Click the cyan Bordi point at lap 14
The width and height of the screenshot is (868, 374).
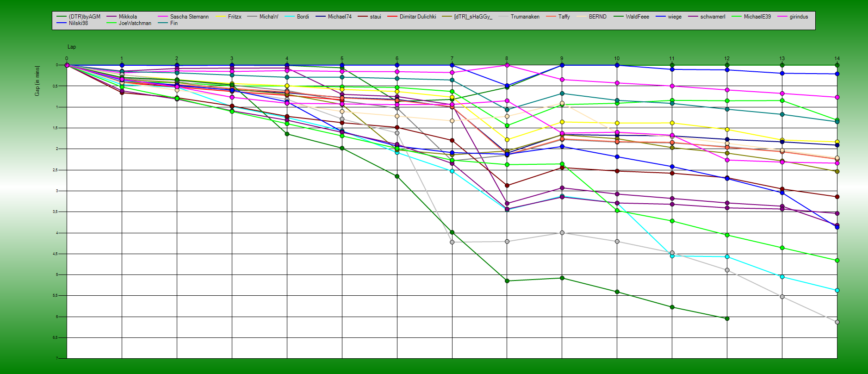tap(837, 290)
